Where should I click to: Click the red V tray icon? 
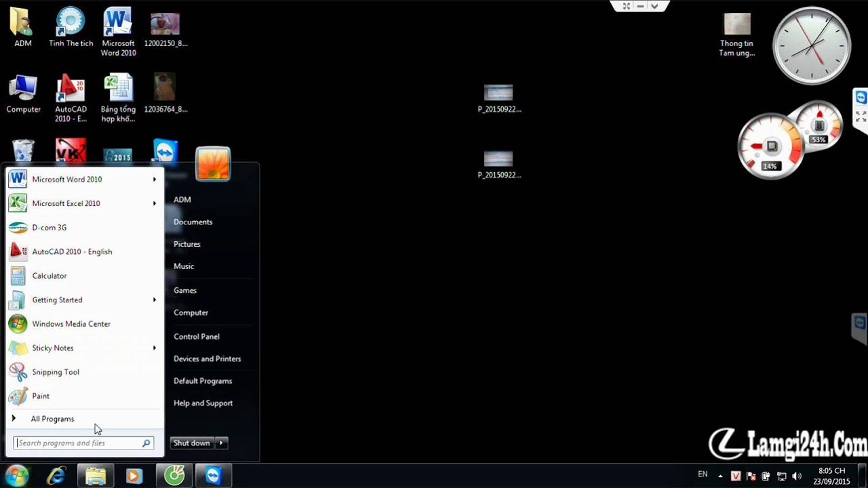pos(736,476)
